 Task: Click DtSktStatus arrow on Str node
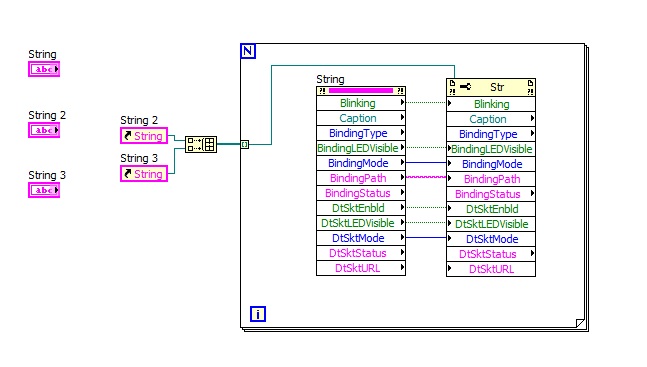532,253
